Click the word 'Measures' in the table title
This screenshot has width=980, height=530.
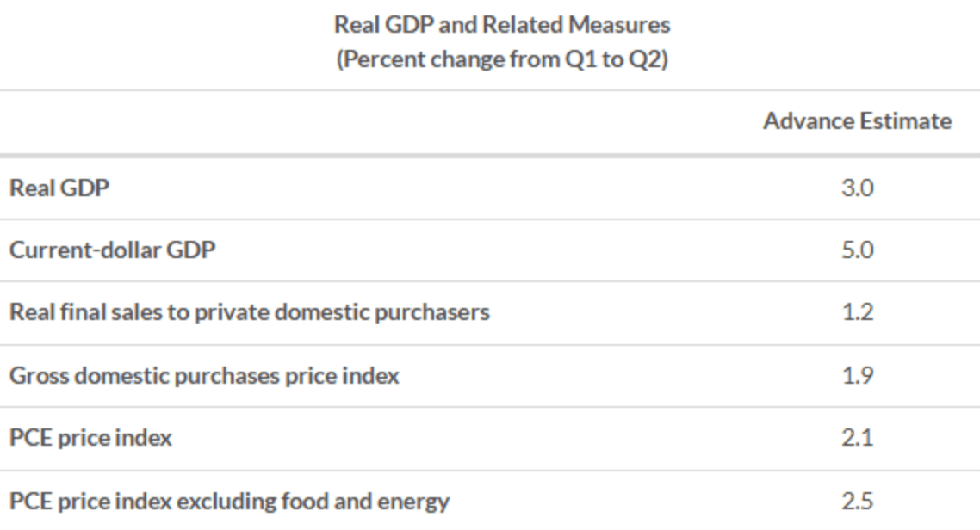[630, 27]
